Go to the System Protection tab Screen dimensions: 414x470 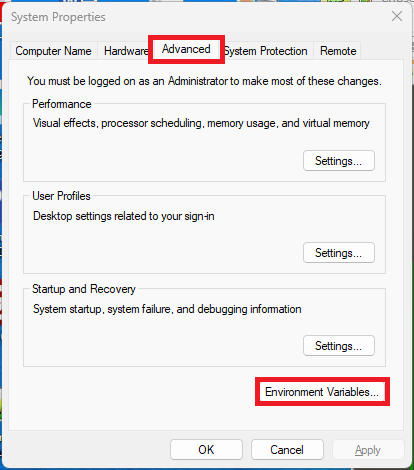(266, 51)
